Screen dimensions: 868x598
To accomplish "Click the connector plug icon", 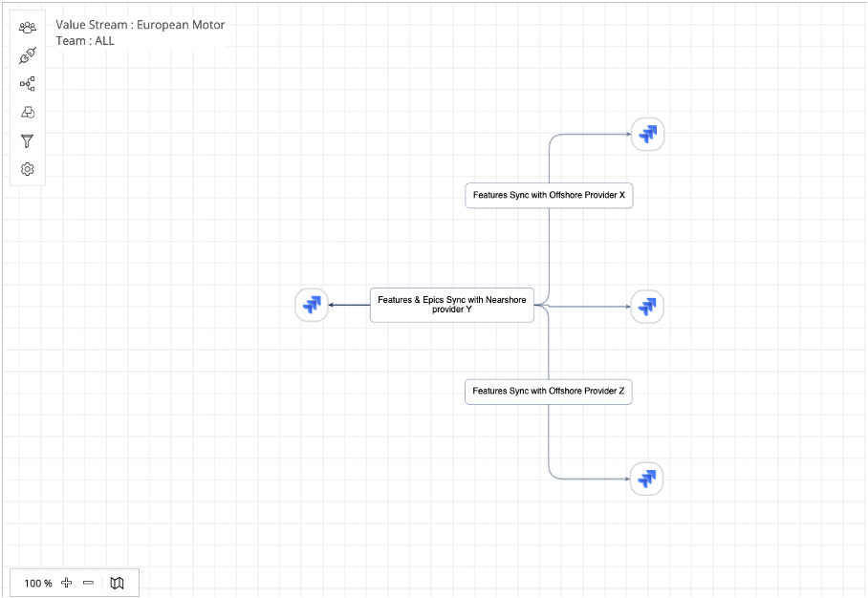I will 27,55.
